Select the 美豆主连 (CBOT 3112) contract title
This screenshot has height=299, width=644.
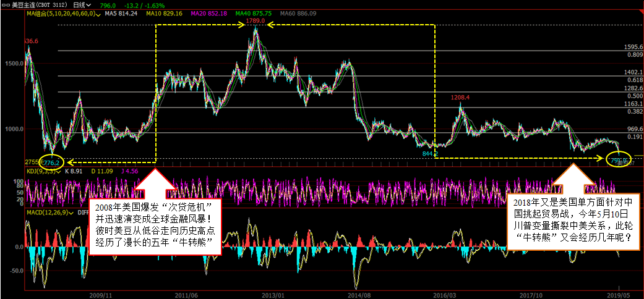coord(38,4)
